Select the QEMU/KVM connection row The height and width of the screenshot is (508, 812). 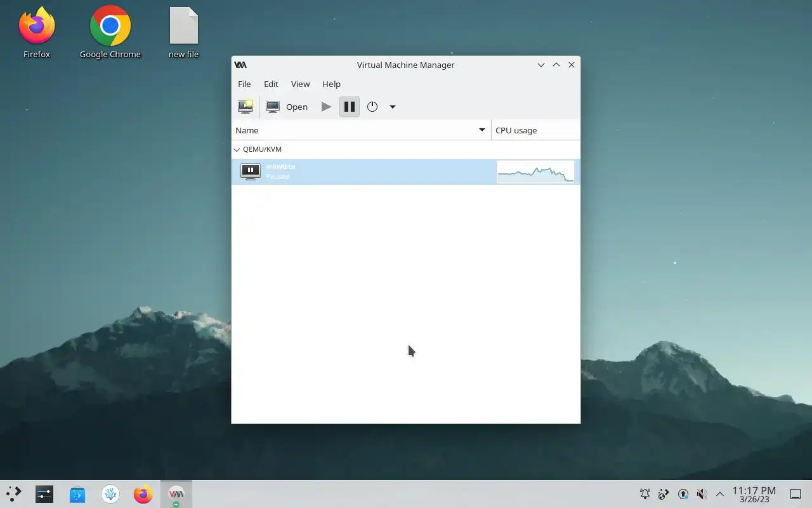click(406, 149)
